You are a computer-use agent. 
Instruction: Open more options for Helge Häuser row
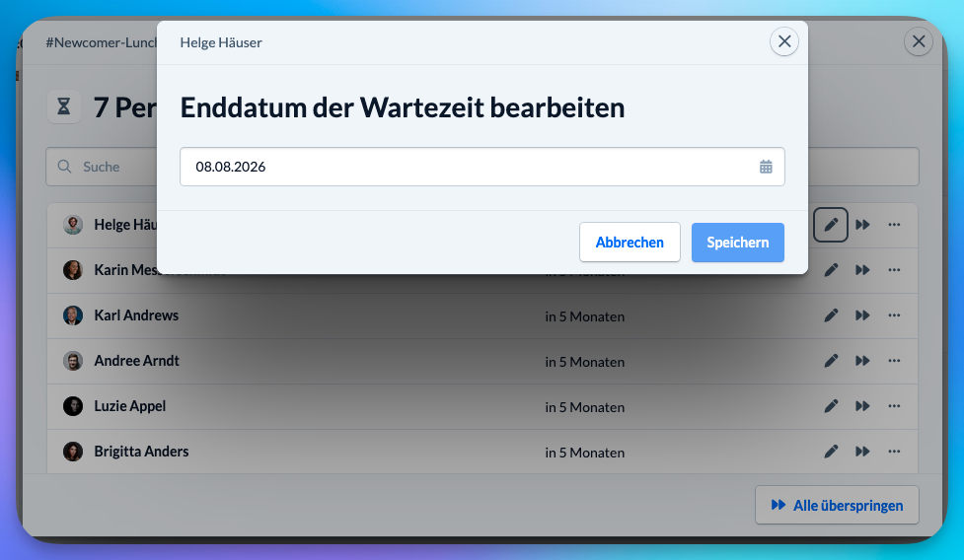pos(894,225)
